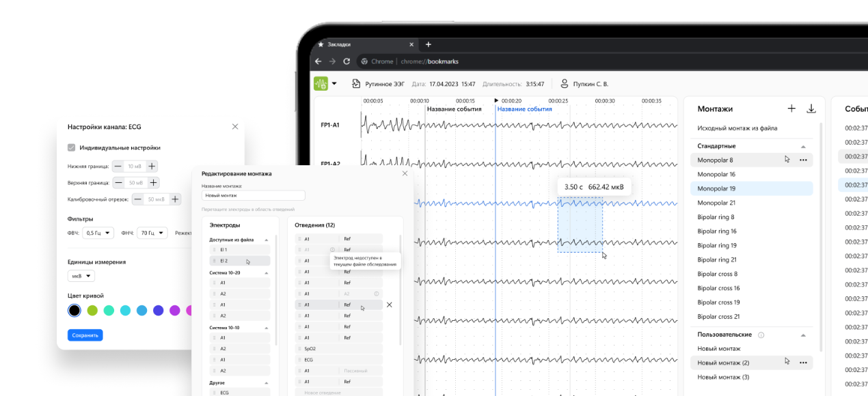Click the 10 мВ lower bound value

tap(135, 166)
